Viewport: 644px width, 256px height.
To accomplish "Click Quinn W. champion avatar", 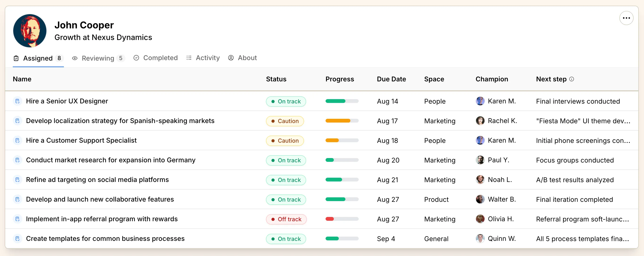I will point(480,238).
